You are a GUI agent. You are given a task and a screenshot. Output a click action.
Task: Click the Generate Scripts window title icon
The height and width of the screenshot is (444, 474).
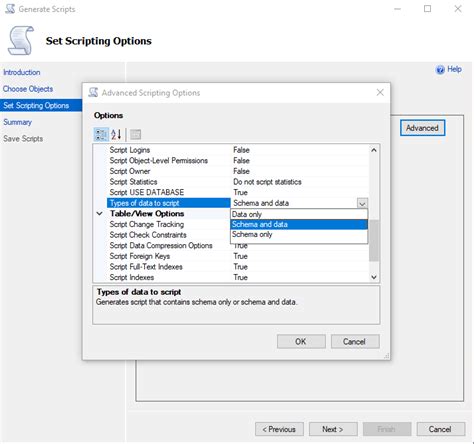[10, 9]
